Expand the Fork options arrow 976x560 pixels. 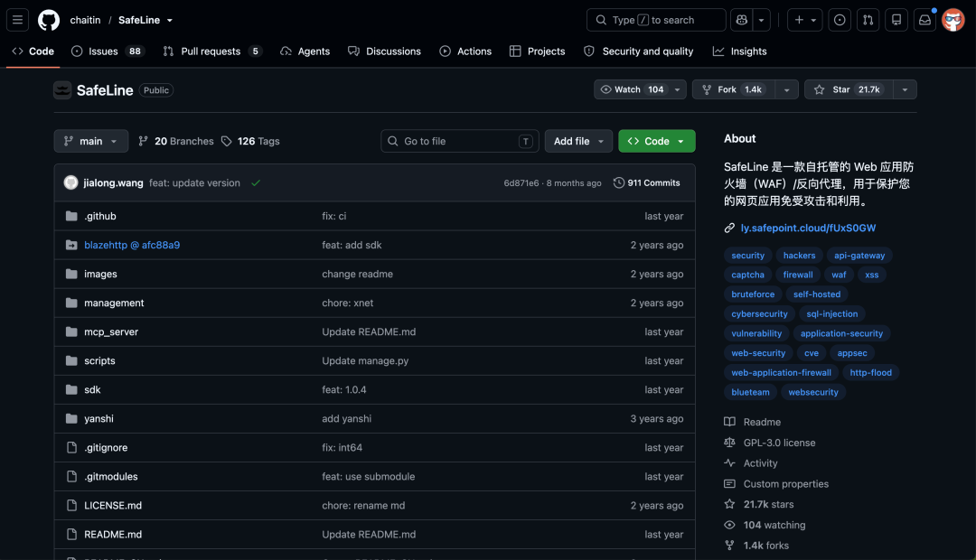pos(787,89)
